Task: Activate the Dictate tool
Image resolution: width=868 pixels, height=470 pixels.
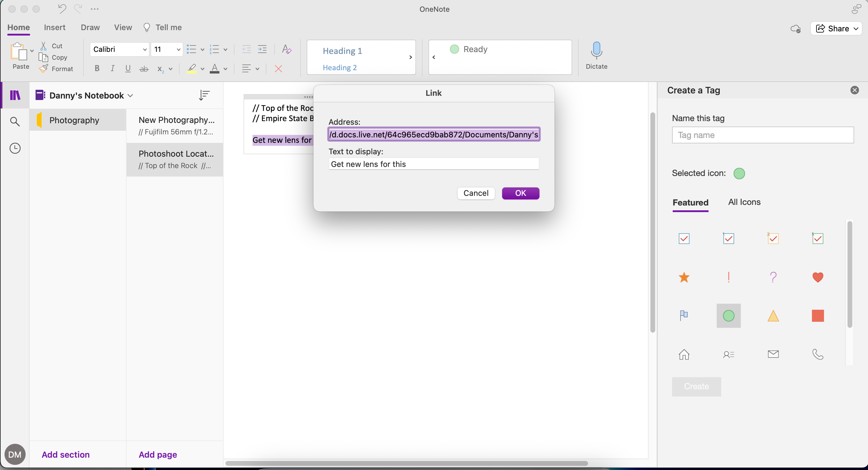Action: [596, 56]
